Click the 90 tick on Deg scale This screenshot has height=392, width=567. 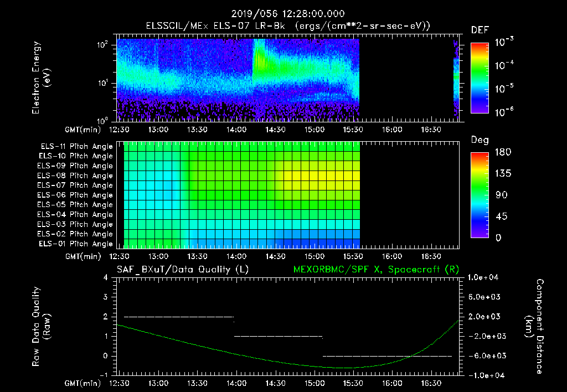click(x=502, y=195)
